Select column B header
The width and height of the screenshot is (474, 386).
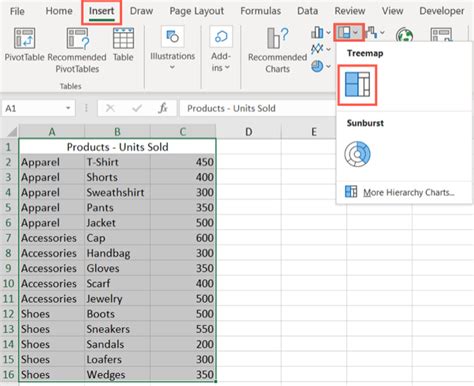117,132
